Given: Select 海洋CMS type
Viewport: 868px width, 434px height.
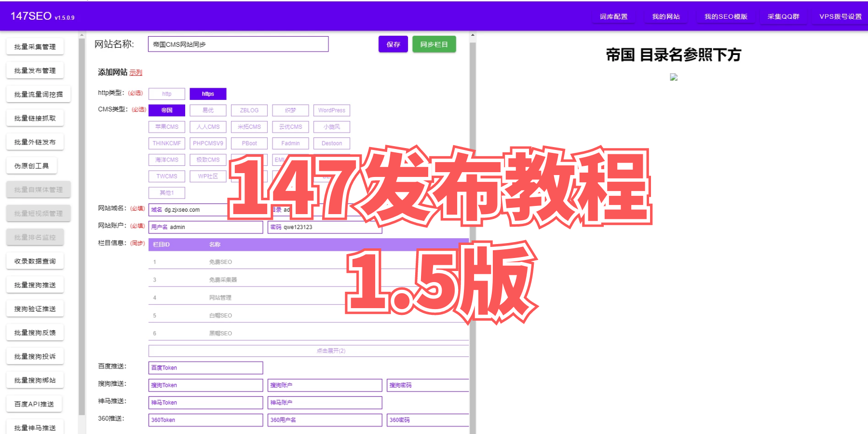Looking at the screenshot, I should point(167,160).
